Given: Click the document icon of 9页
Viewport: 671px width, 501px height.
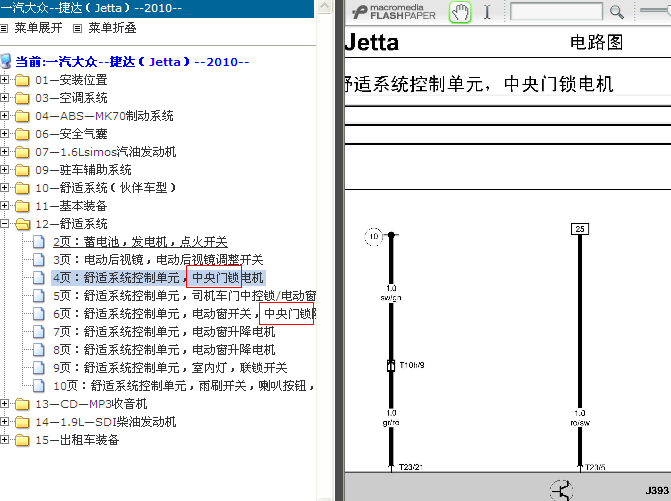Looking at the screenshot, I should click(x=39, y=368).
